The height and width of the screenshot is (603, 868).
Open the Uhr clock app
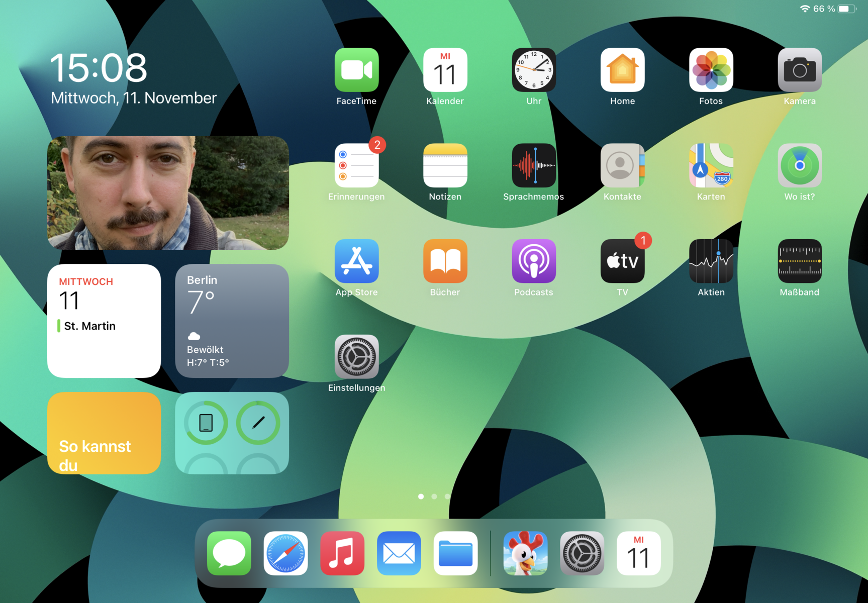click(x=534, y=70)
